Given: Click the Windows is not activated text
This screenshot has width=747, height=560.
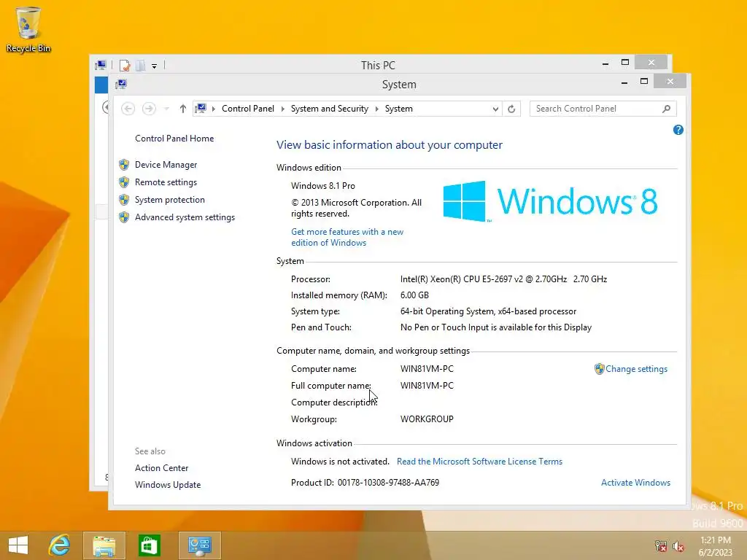Looking at the screenshot, I should 340,462.
